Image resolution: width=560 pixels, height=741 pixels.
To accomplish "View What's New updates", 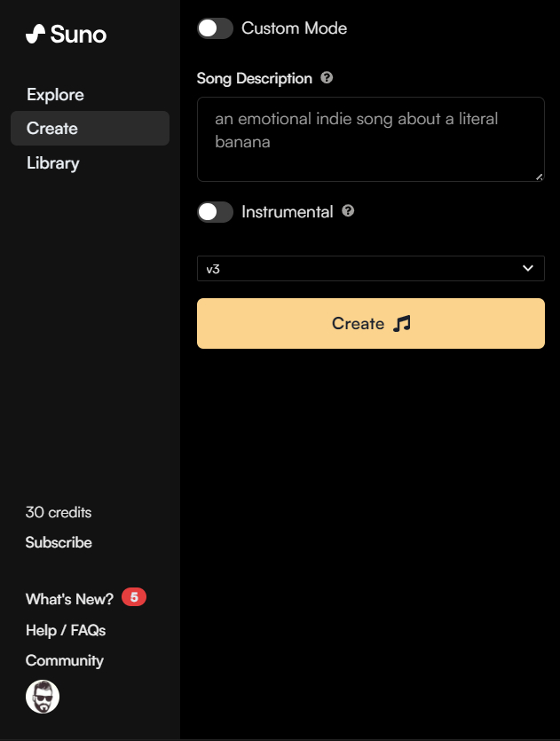I will (69, 599).
